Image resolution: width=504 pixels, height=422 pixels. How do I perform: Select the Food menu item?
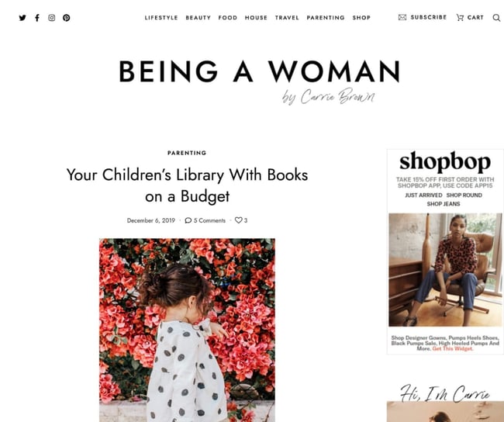pos(228,18)
